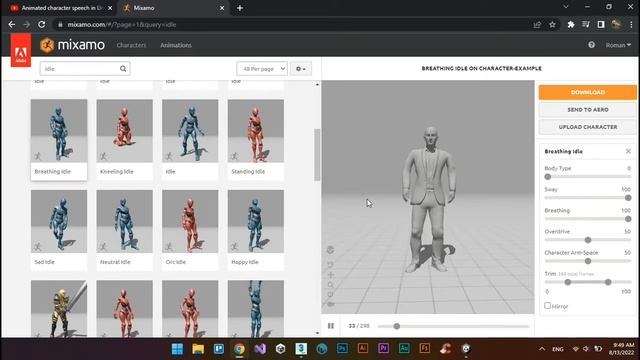The width and height of the screenshot is (640, 360).
Task: Go back in browser
Action: coord(12,24)
